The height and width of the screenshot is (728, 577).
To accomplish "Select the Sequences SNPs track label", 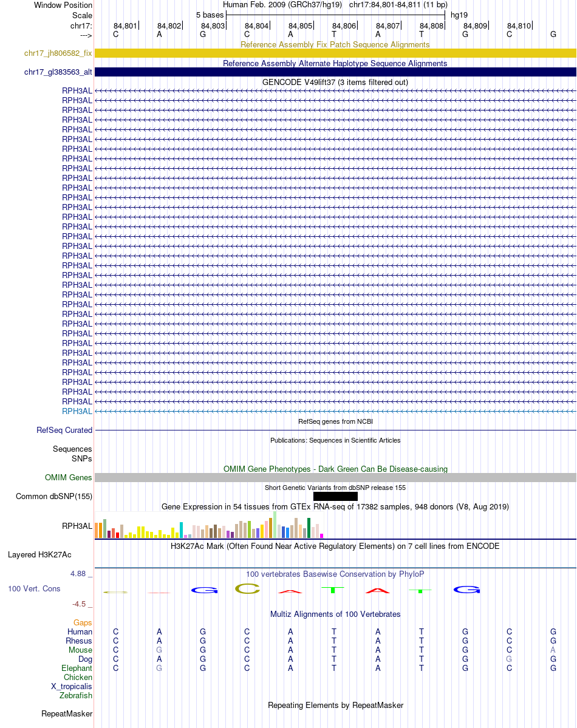I will pyautogui.click(x=72, y=454).
